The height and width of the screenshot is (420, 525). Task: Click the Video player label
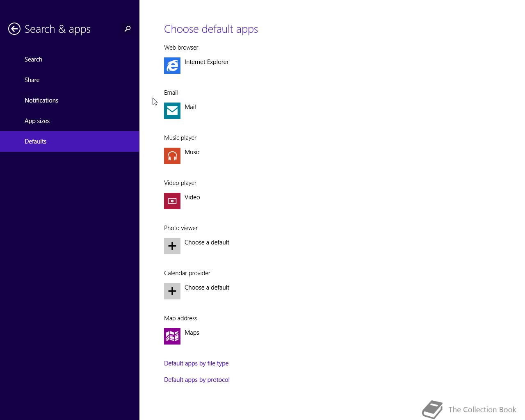[x=180, y=183]
